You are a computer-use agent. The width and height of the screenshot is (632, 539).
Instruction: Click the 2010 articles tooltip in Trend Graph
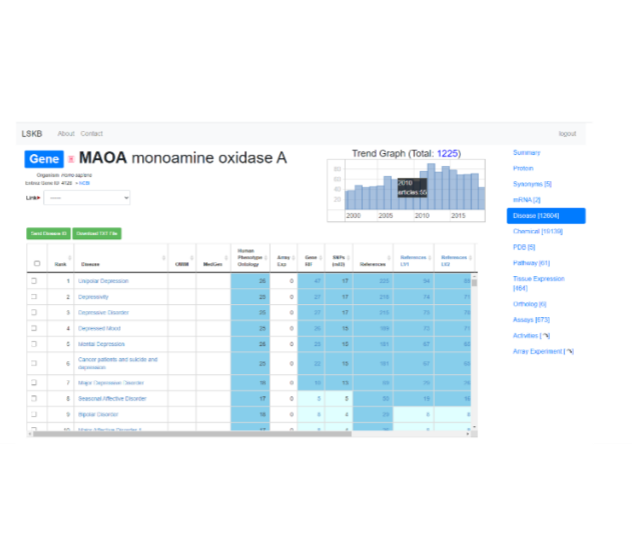coord(412,187)
